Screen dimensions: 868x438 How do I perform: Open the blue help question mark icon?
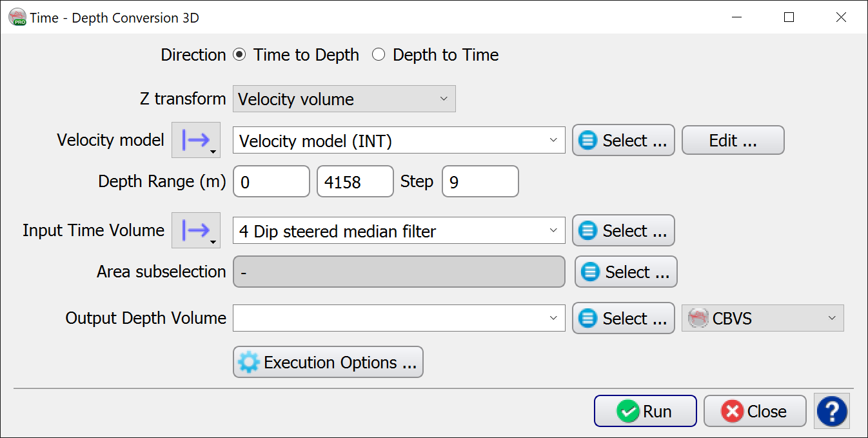(x=832, y=411)
